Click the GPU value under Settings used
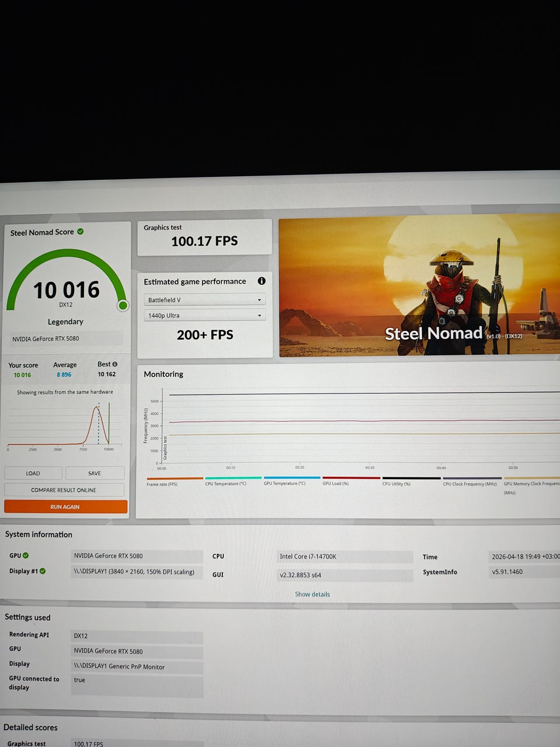Image resolution: width=560 pixels, height=747 pixels. (136, 651)
